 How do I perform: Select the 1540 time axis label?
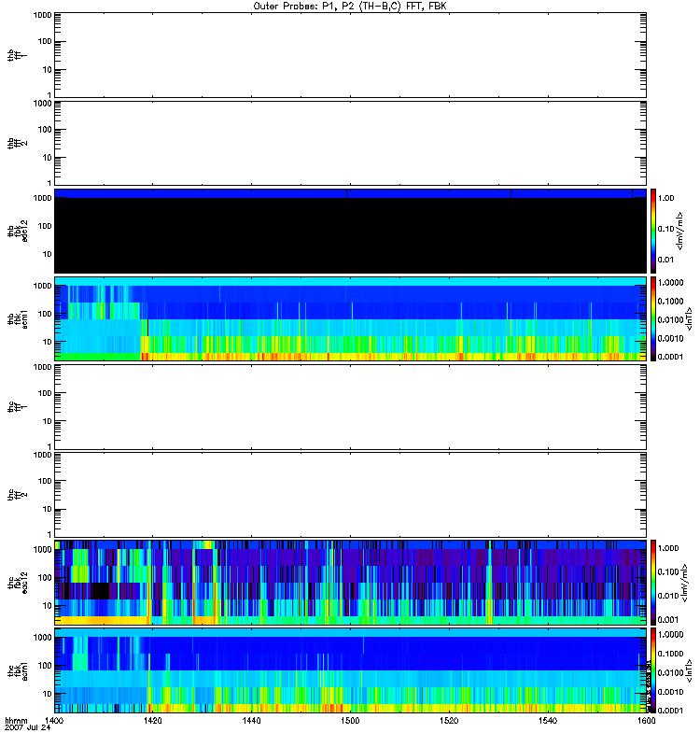(546, 722)
